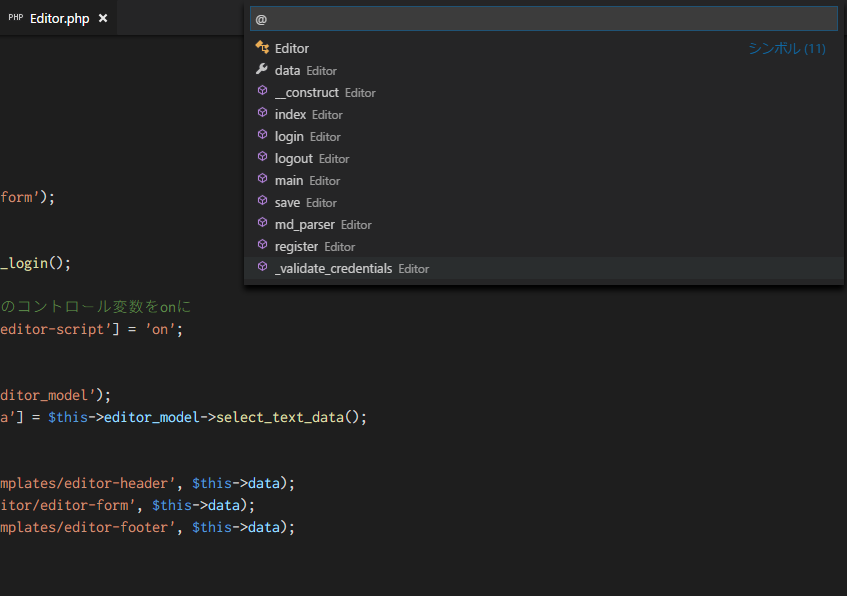Viewport: 847px width, 596px height.
Task: Click select_text_data() in the code
Action: [287, 417]
